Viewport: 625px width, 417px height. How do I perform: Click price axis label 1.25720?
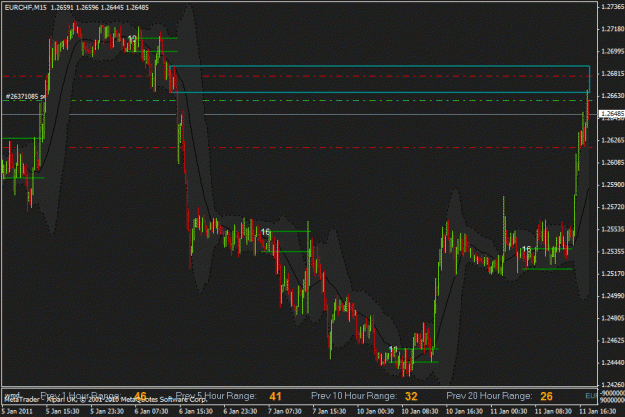click(613, 207)
